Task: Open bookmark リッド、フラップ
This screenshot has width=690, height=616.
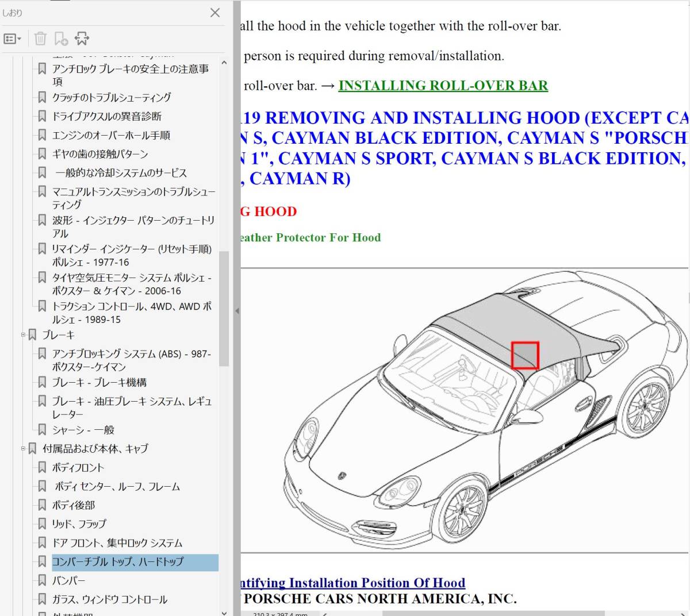Action: (79, 524)
